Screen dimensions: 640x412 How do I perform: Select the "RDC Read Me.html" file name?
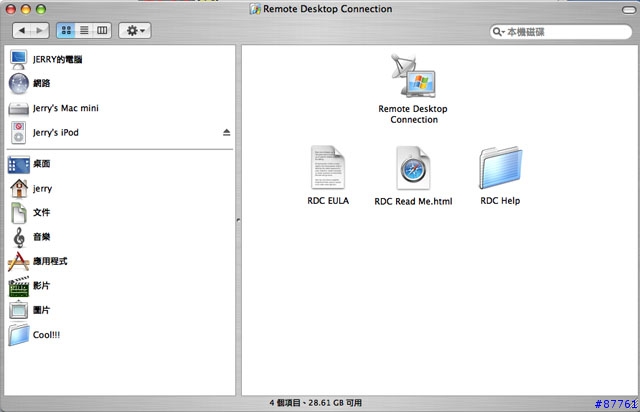pos(413,201)
